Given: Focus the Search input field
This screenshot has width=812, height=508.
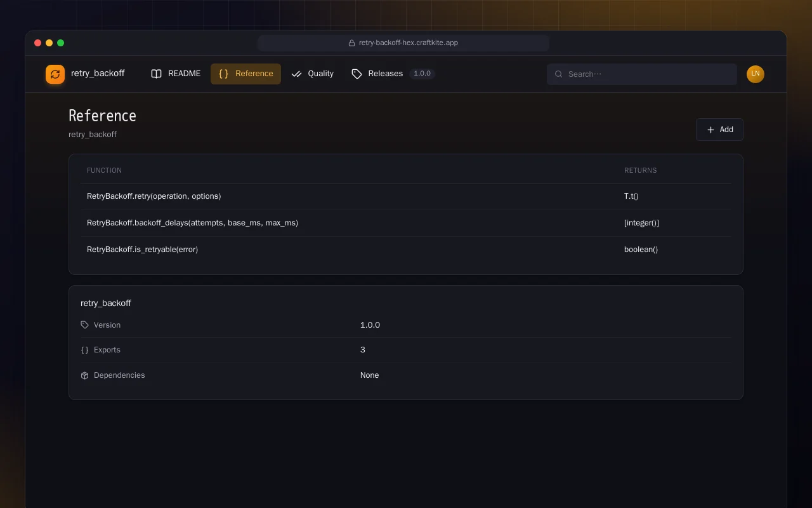Looking at the screenshot, I should pos(642,74).
